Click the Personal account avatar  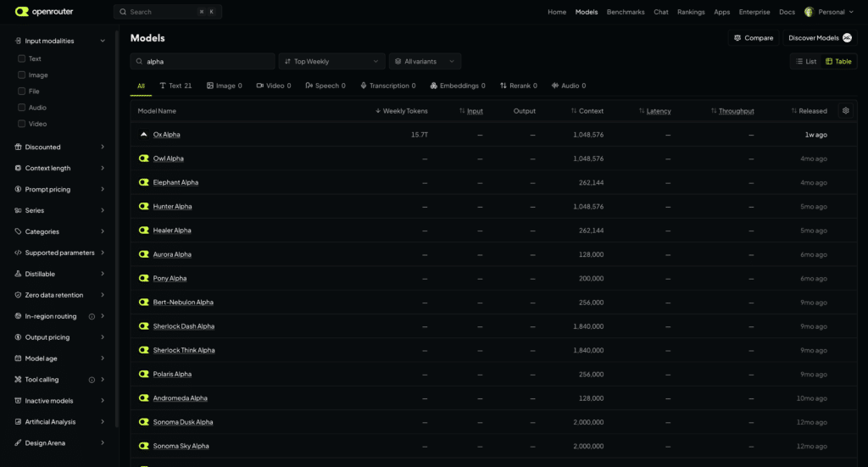pyautogui.click(x=809, y=12)
